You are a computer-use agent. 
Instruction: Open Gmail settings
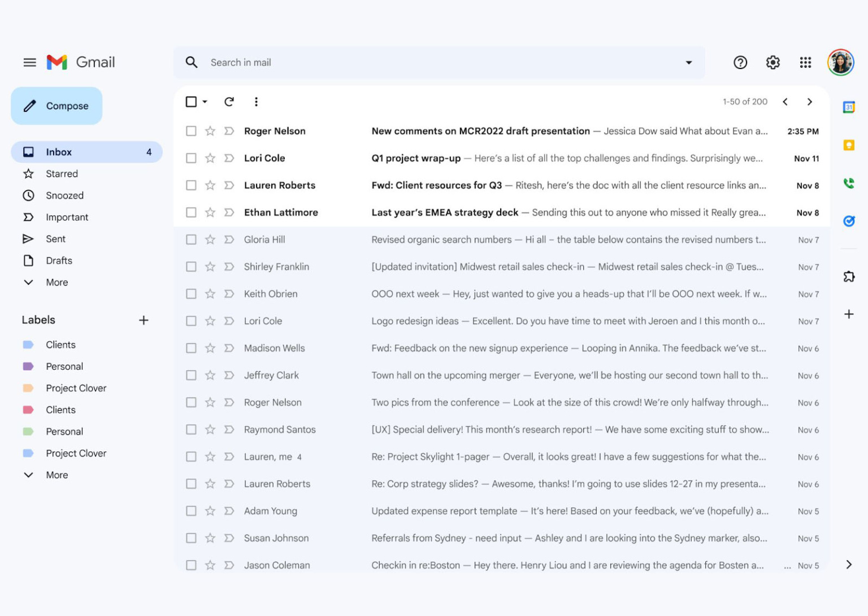pos(772,62)
